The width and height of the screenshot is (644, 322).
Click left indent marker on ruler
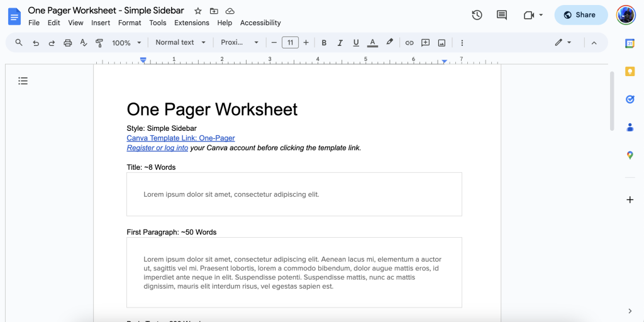[x=143, y=60]
